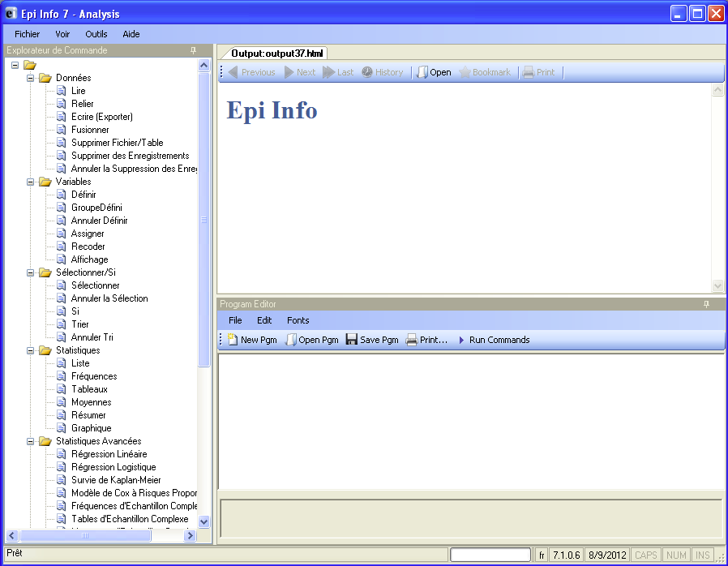728x566 pixels.
Task: Click right arrow of horizontal scrollbar
Action: tap(190, 536)
